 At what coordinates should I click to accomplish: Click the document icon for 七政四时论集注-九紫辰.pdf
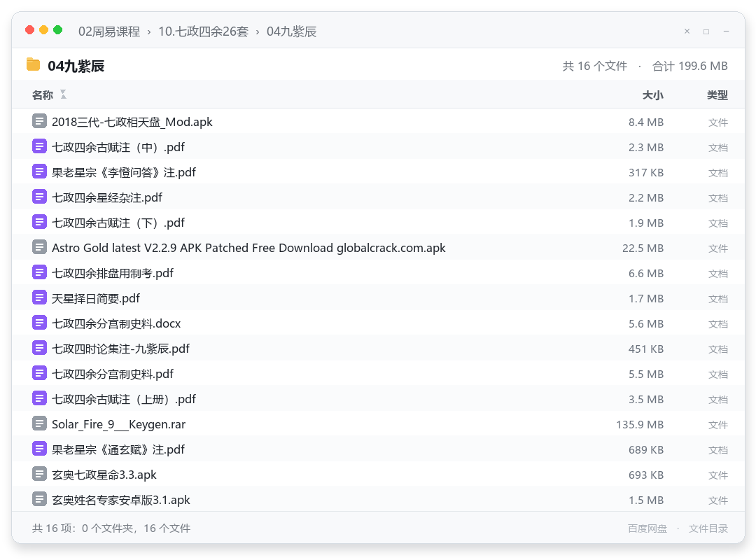(39, 348)
